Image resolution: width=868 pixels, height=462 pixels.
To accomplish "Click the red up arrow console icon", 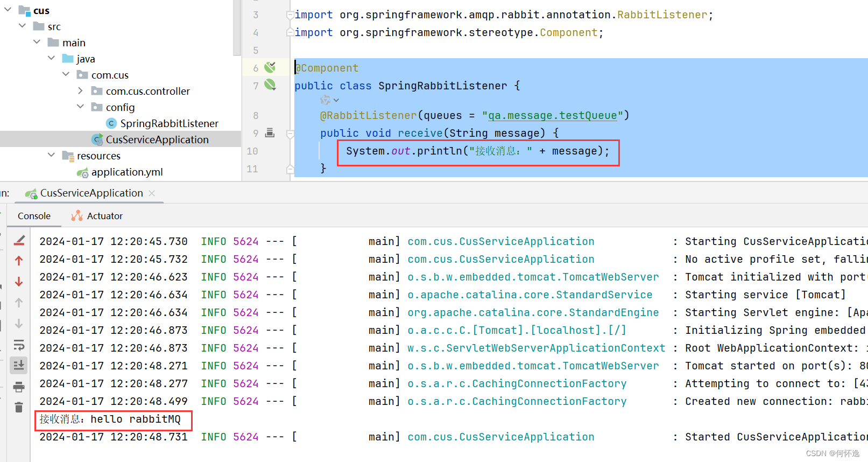I will [x=19, y=261].
